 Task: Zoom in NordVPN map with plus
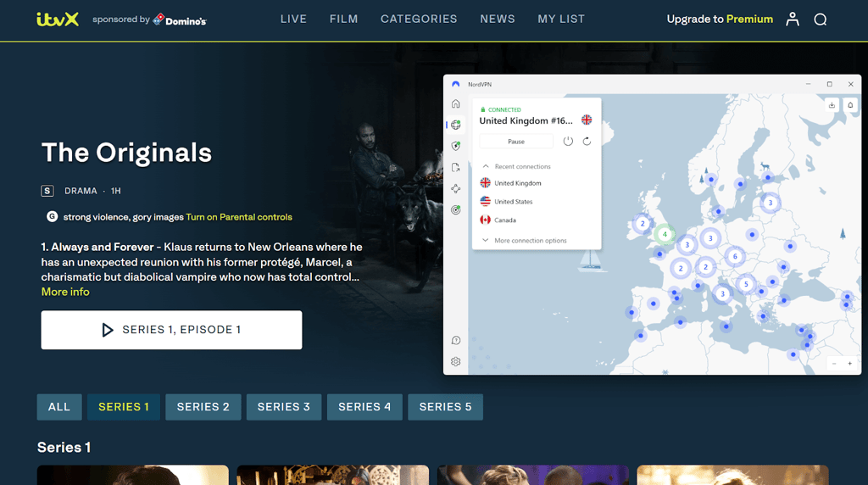(849, 364)
